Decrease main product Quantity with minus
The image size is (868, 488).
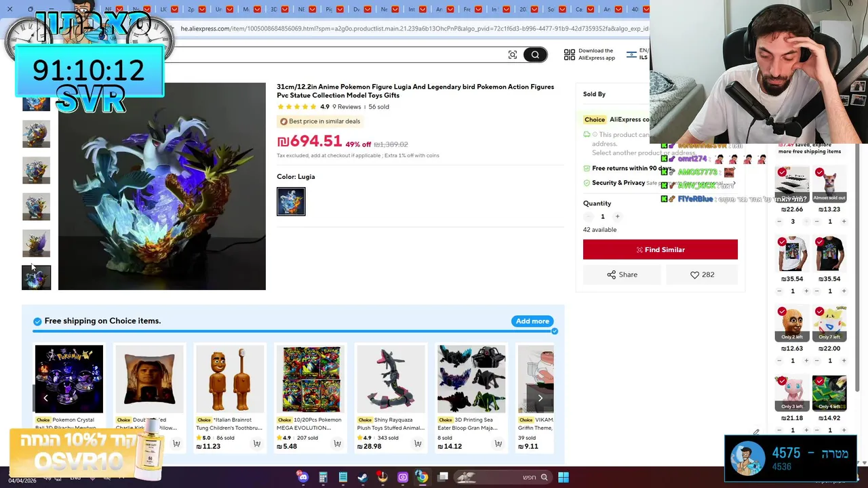click(x=588, y=217)
